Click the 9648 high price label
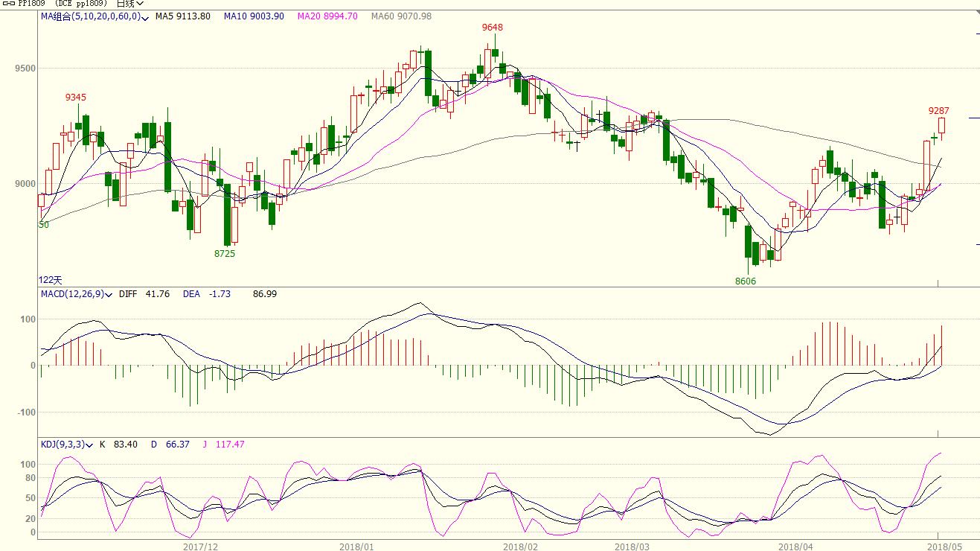The width and height of the screenshot is (980, 551). 492,28
